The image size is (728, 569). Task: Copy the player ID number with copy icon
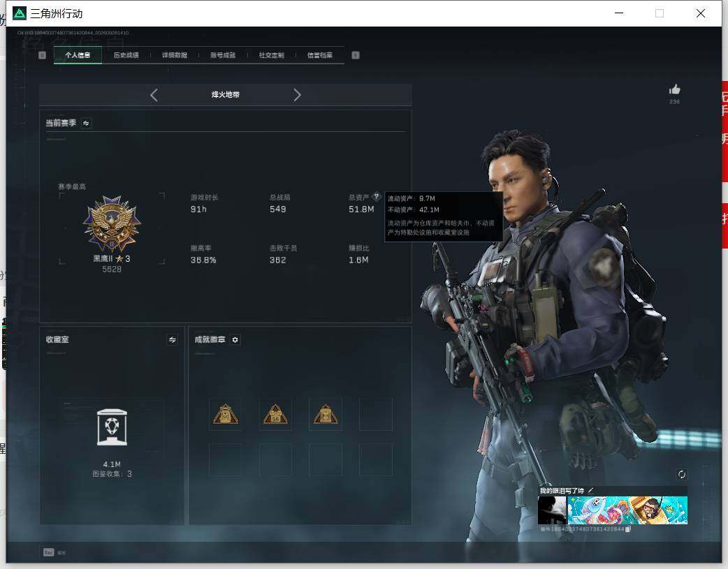coord(627,529)
